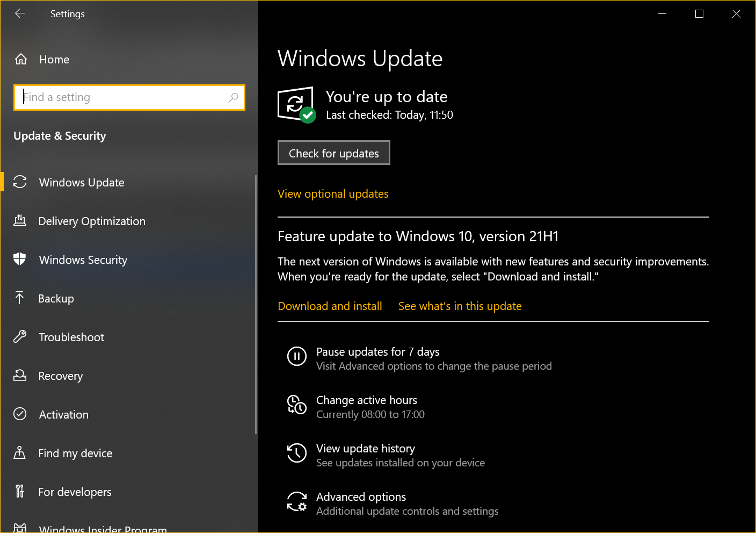
Task: Click the Activation checkmark circle icon
Action: pyautogui.click(x=20, y=414)
